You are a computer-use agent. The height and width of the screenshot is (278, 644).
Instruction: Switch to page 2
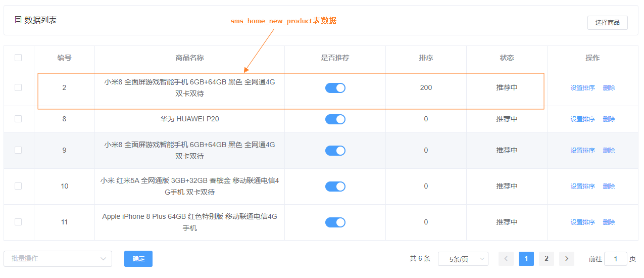546,259
